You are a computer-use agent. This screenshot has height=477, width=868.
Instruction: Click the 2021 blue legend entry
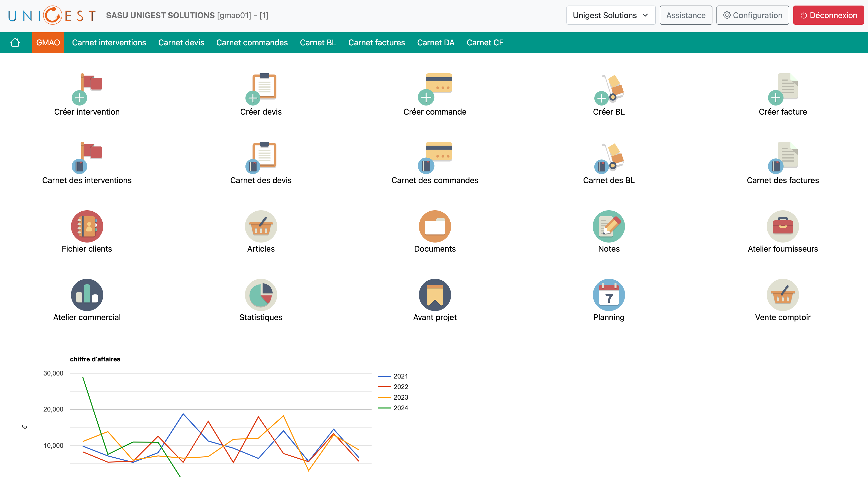(x=393, y=376)
